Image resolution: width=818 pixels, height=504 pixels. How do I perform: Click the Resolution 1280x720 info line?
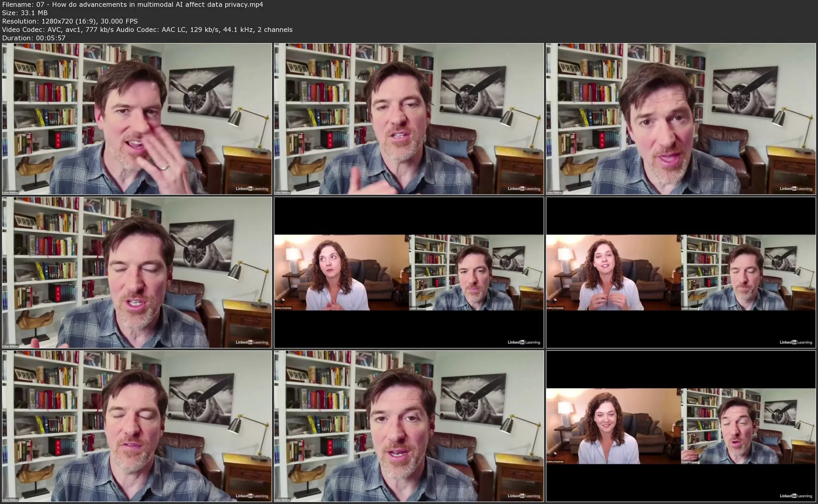[70, 21]
